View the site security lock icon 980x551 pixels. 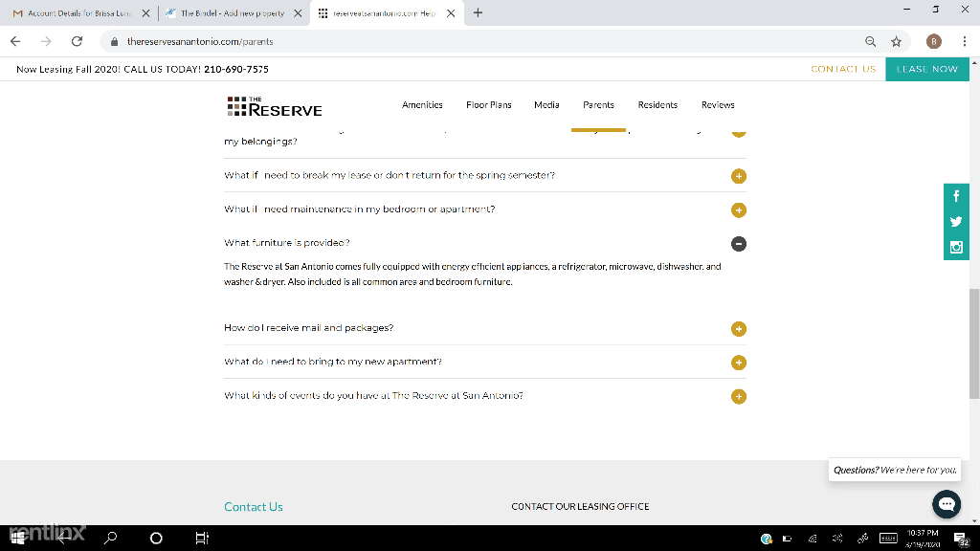[x=114, y=42]
